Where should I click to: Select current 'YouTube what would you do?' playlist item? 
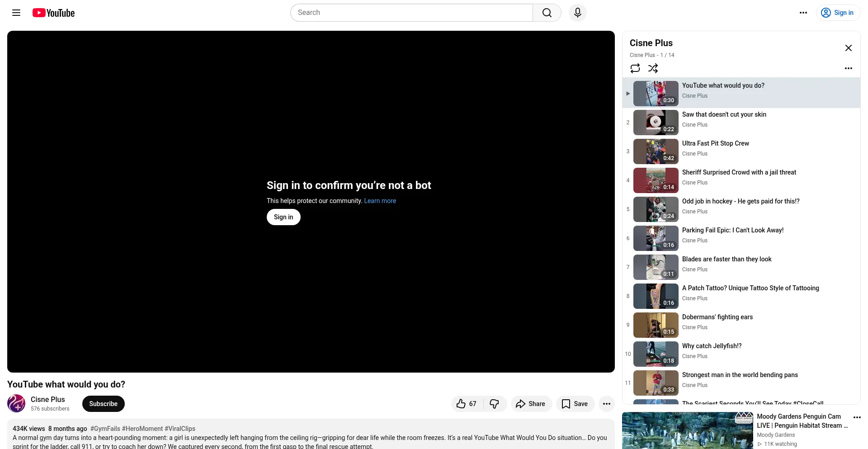pos(741,93)
